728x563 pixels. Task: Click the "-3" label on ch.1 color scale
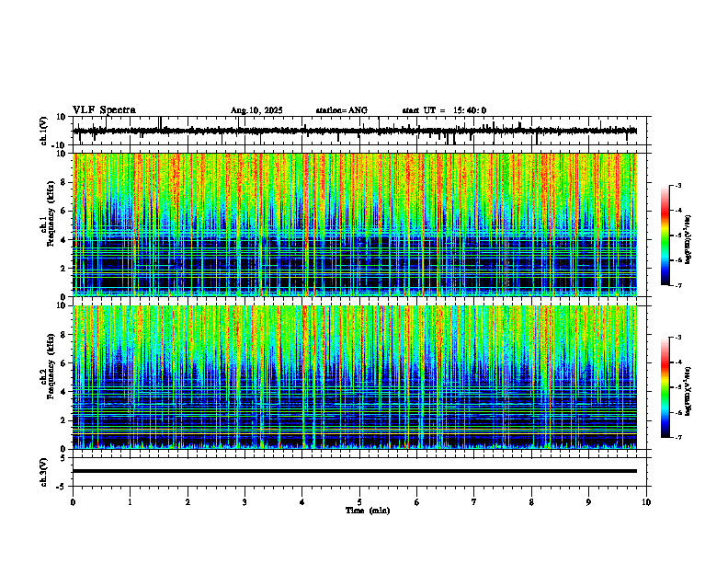tap(678, 185)
